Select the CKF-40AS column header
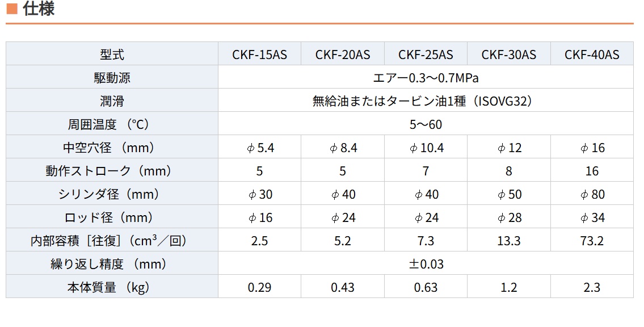This screenshot has width=644, height=327. point(592,54)
